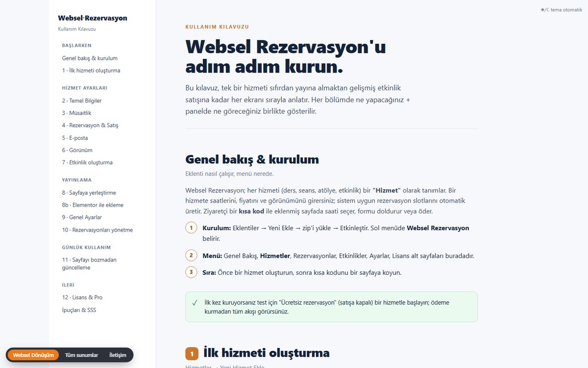Go to 12 · Lisans & Pro
The width and height of the screenshot is (588, 368).
[82, 297]
